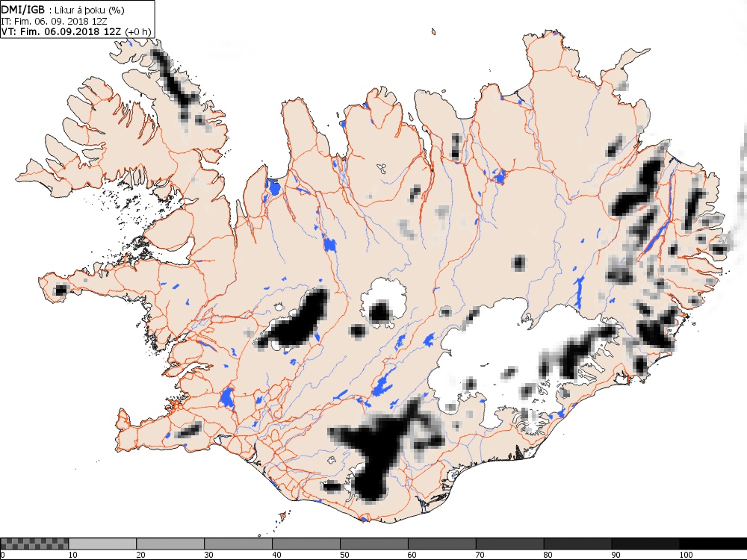Click the legend label "70"
747x560 pixels.
[480, 555]
